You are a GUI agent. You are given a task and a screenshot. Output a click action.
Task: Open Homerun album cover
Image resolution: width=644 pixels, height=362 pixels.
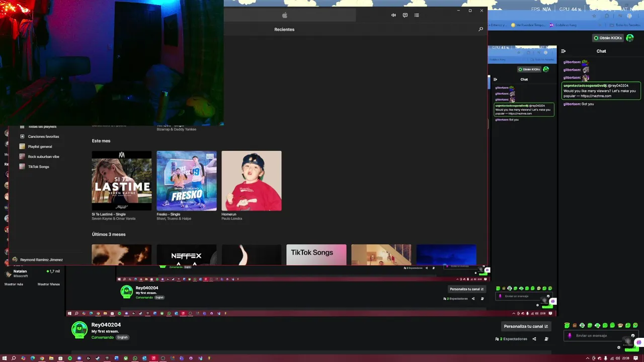(252, 180)
